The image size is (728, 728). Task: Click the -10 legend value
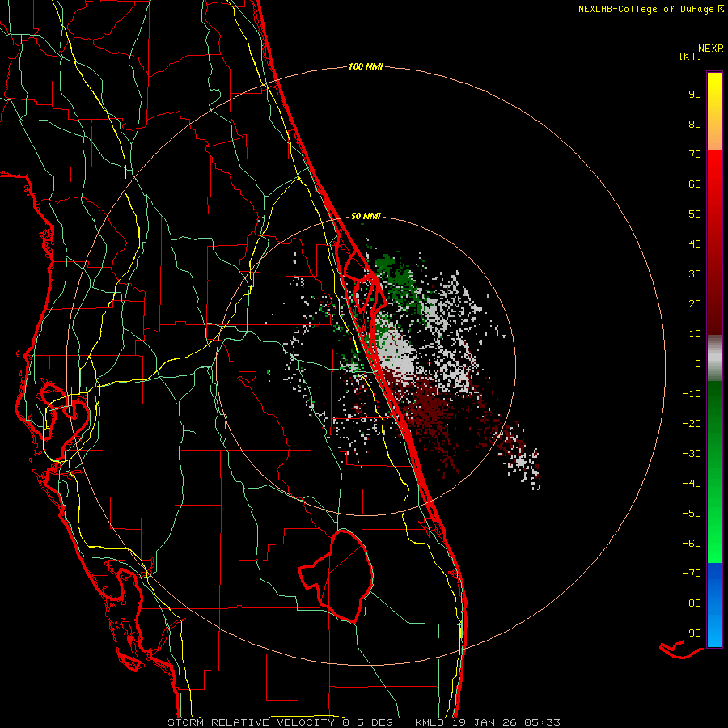pos(692,394)
